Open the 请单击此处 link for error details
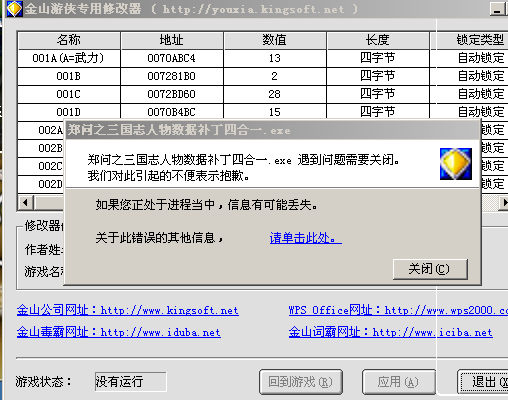This screenshot has height=400, width=508. tap(305, 238)
